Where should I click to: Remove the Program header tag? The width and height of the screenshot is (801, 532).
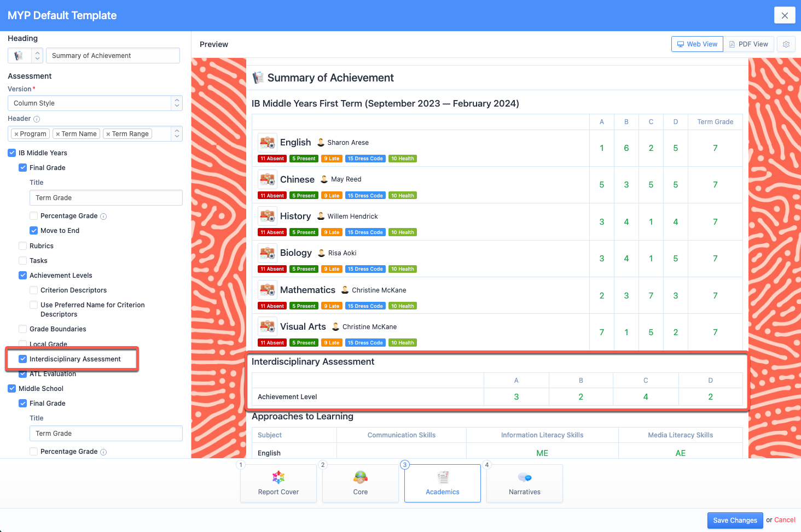tap(16, 134)
